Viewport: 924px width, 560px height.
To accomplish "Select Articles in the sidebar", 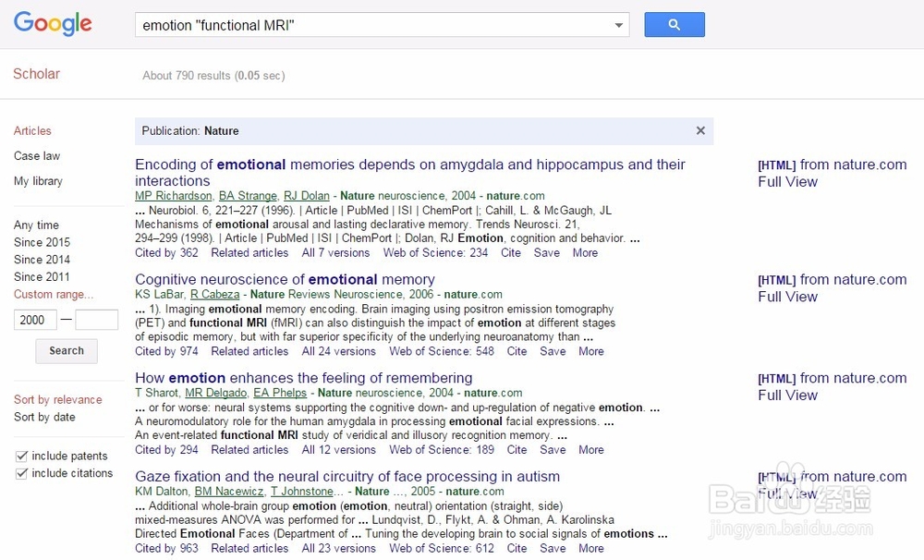I will tap(32, 131).
